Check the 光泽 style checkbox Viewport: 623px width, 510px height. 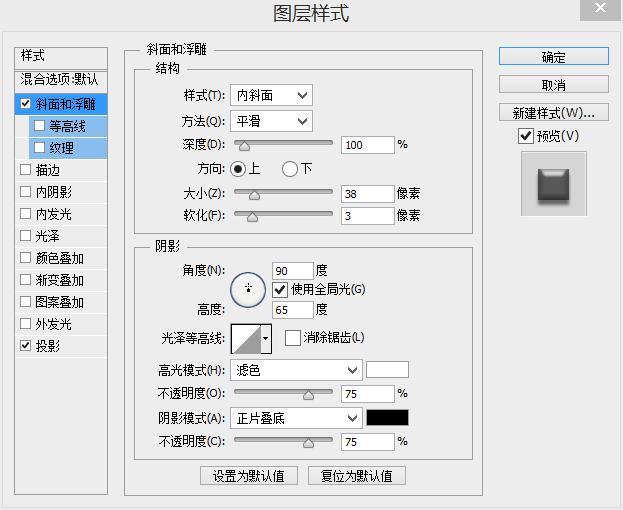[25, 236]
